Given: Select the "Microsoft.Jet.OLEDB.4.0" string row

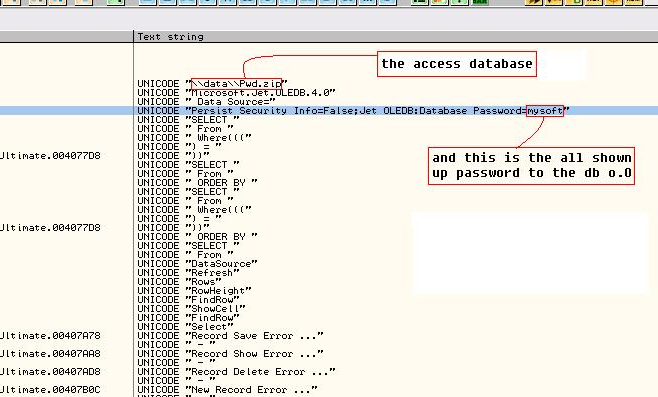Looking at the screenshot, I should [x=236, y=92].
